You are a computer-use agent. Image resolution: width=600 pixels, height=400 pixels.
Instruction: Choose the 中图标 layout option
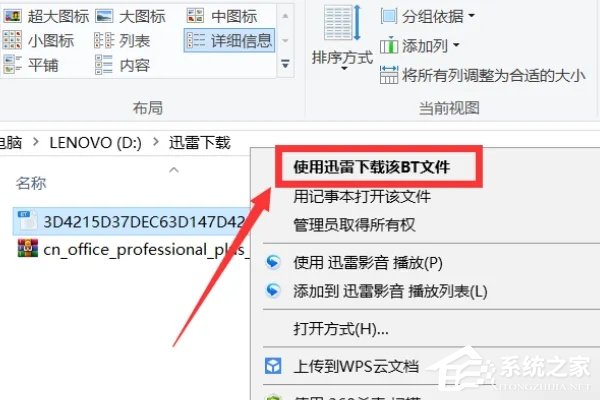[222, 16]
